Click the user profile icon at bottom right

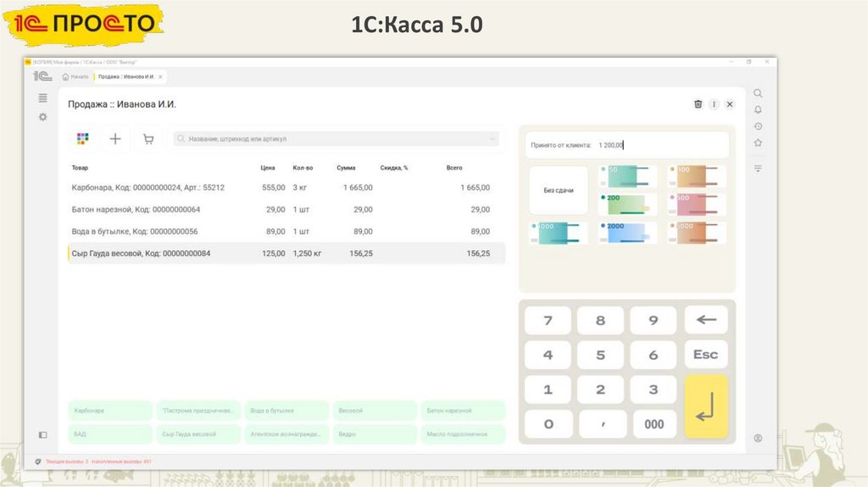(758, 439)
